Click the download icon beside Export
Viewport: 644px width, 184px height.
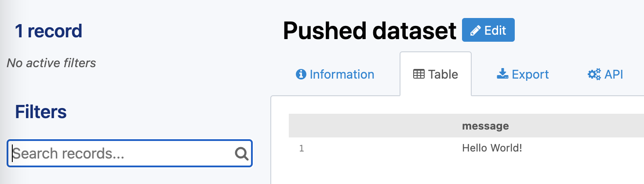[x=502, y=74]
